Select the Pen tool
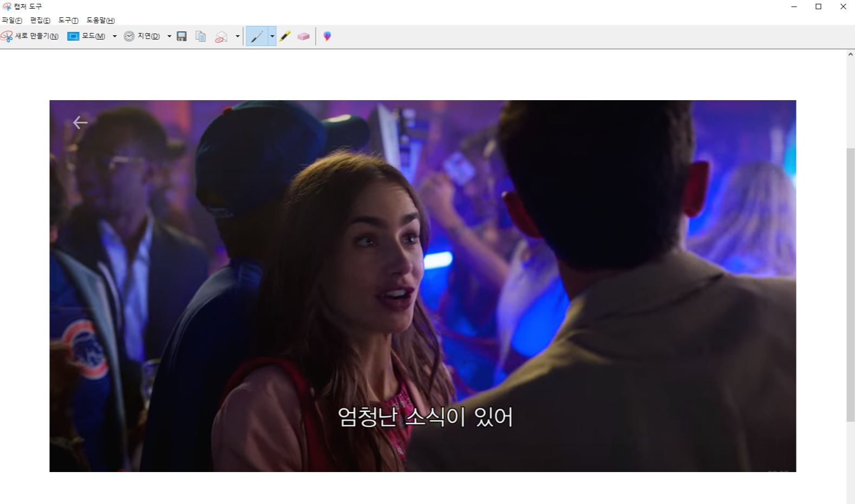 (257, 36)
